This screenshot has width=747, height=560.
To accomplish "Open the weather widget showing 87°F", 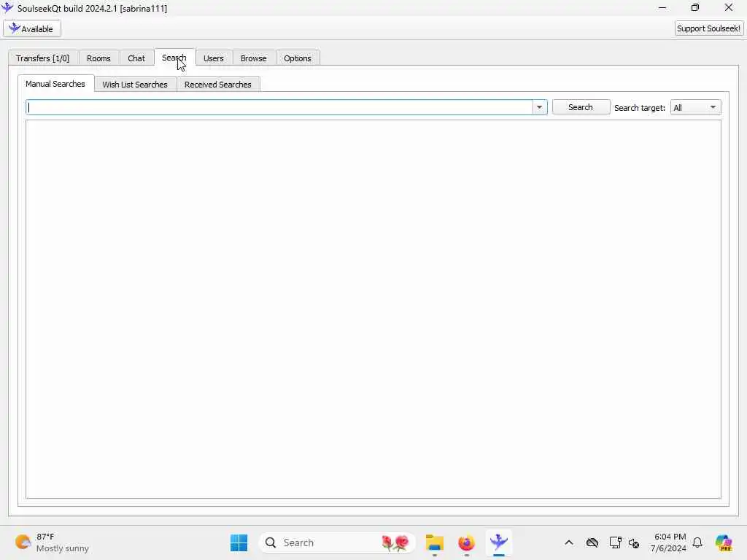I will click(52, 542).
